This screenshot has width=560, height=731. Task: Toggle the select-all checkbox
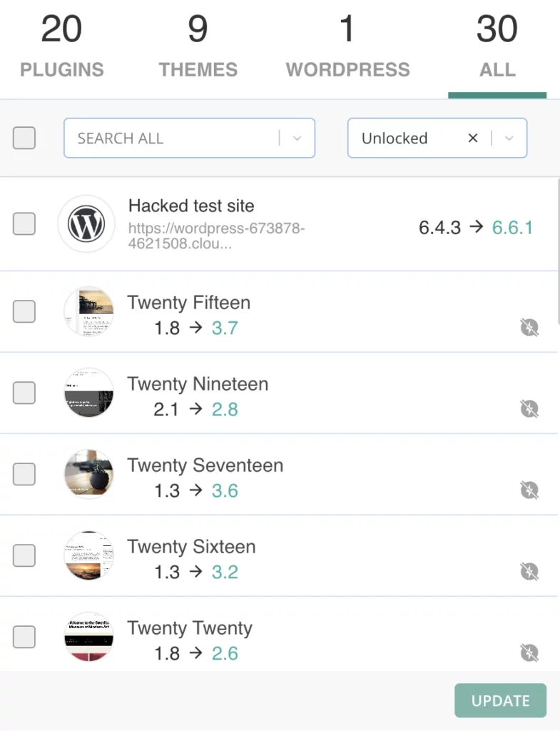pos(24,138)
